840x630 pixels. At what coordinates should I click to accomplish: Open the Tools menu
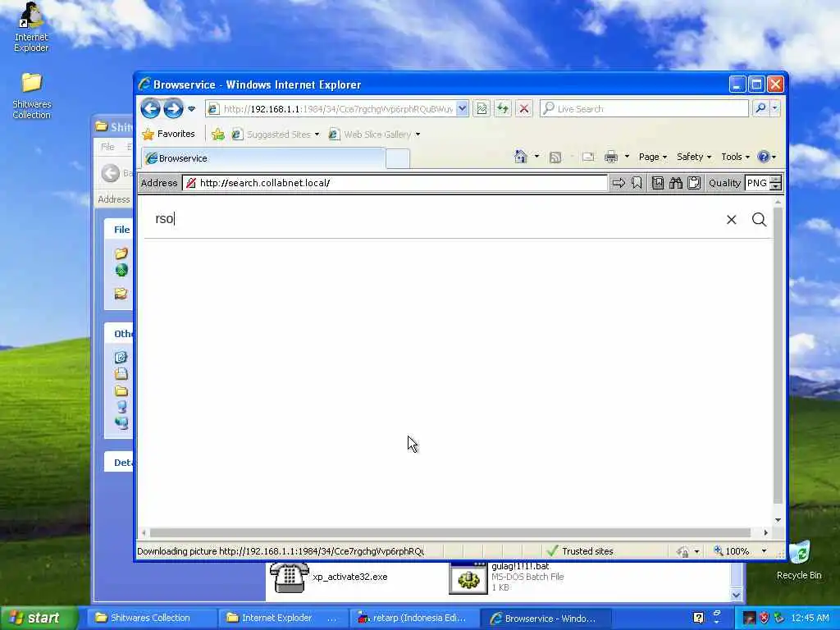coord(735,157)
